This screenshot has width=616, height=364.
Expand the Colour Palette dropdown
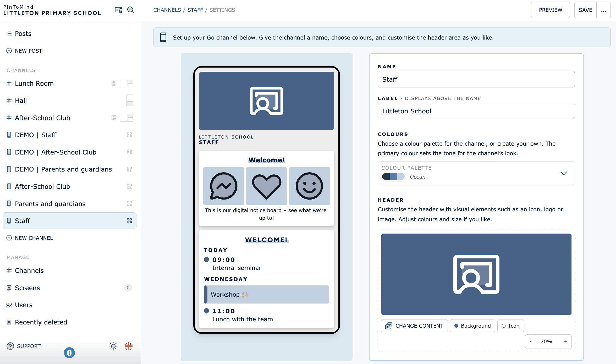point(564,173)
